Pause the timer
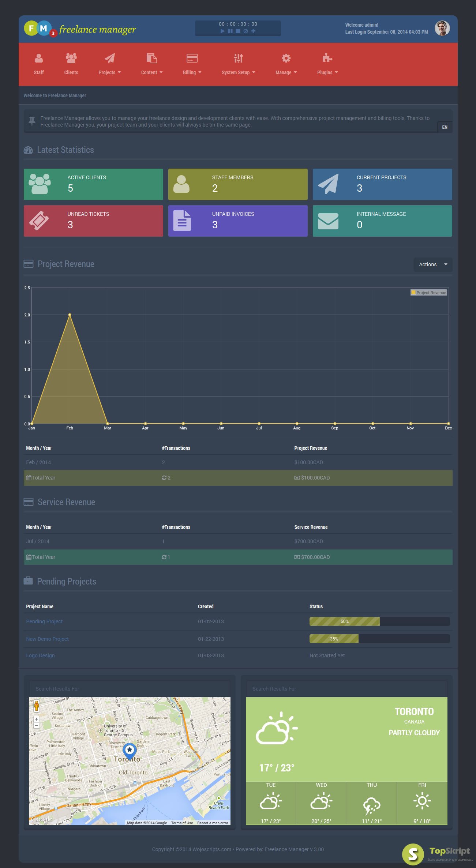476x868 pixels. (230, 31)
